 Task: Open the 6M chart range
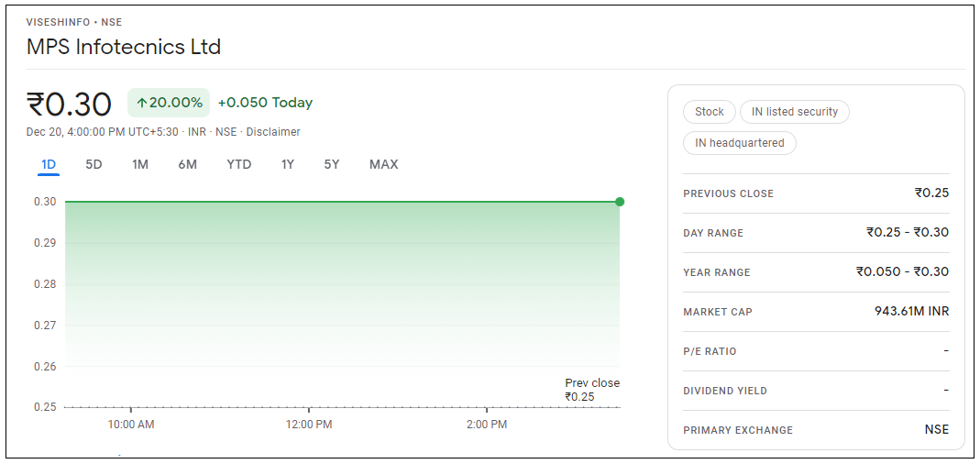click(188, 165)
